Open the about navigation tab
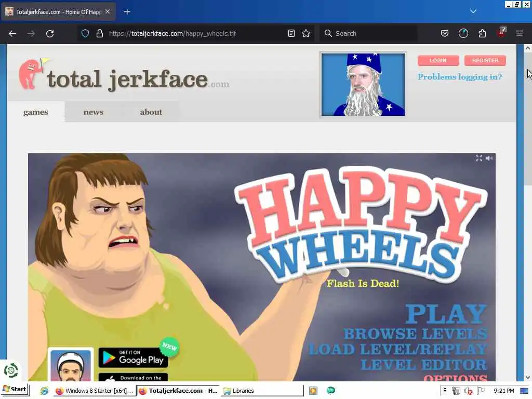This screenshot has height=399, width=532. click(x=151, y=112)
